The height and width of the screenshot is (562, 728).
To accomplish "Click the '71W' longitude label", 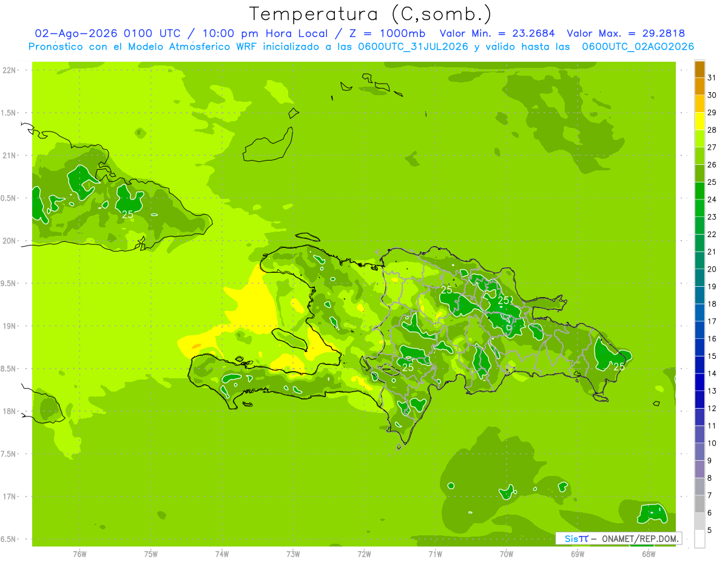I will click(x=435, y=554).
